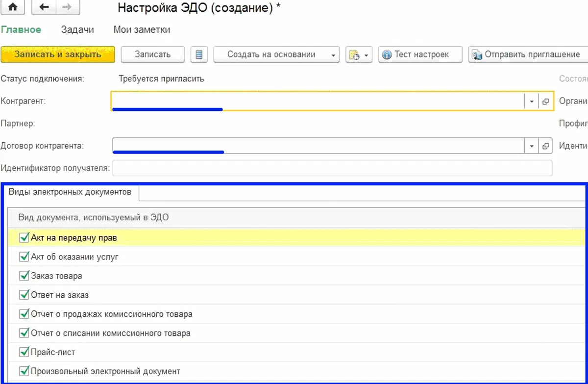Uncheck the Прайс-лист checkbox
Screen dimensions: 588x384
click(24, 352)
